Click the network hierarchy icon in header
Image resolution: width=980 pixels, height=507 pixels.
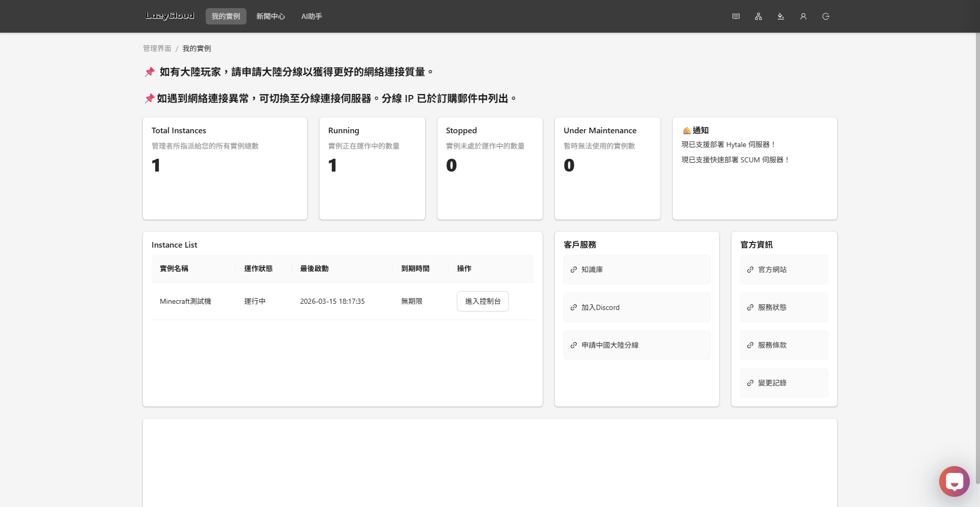[x=758, y=16]
